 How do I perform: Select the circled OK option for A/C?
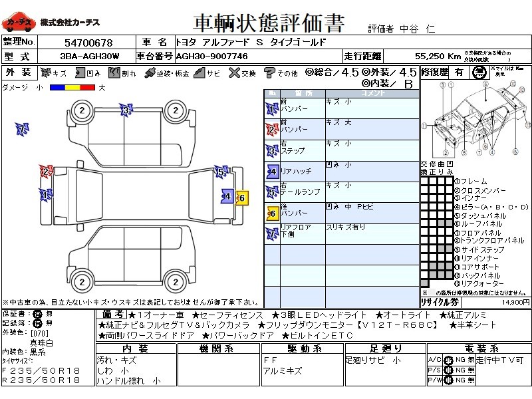[x=448, y=360]
